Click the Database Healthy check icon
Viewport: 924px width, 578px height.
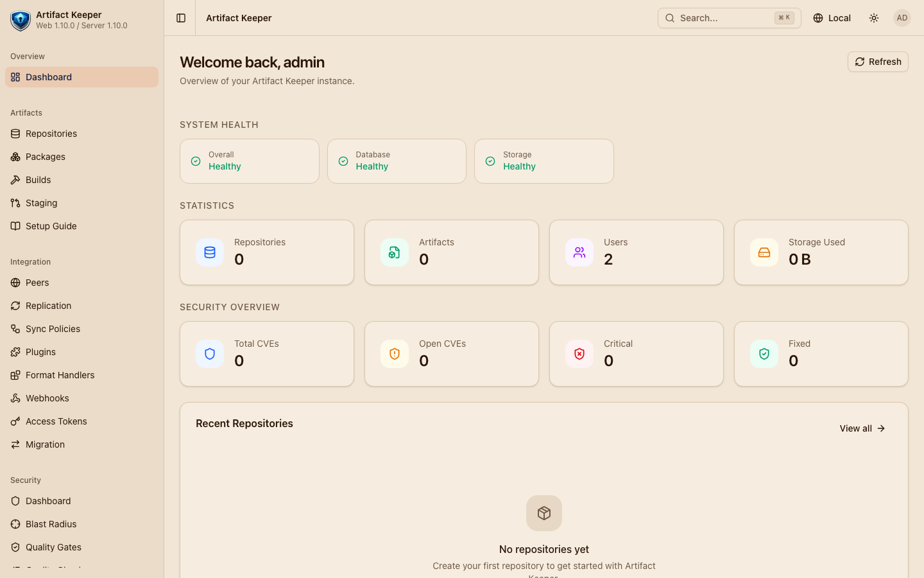(343, 161)
